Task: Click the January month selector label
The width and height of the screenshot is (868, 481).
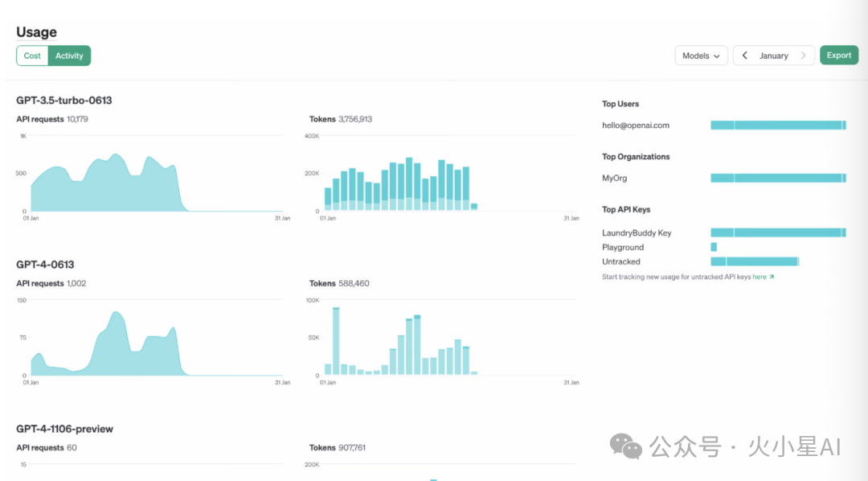Action: pyautogui.click(x=773, y=55)
